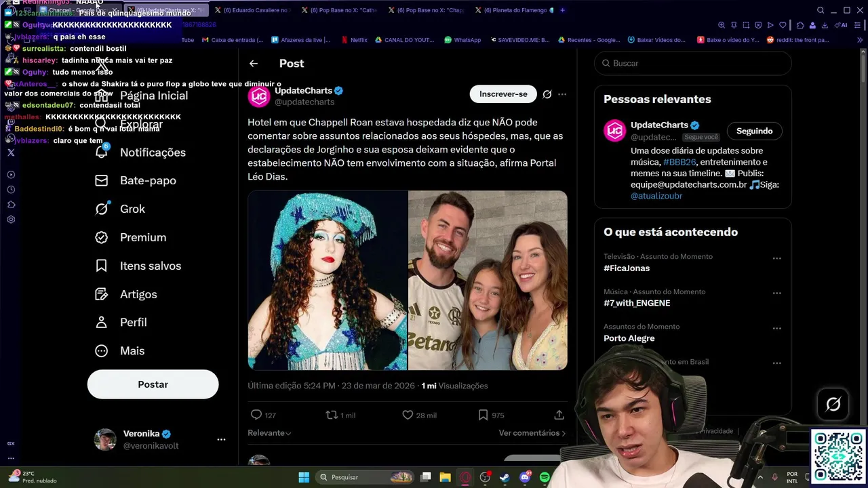Switch to the Pop Base "Cathe" tab
Screen dimensions: 868x488
click(x=340, y=10)
